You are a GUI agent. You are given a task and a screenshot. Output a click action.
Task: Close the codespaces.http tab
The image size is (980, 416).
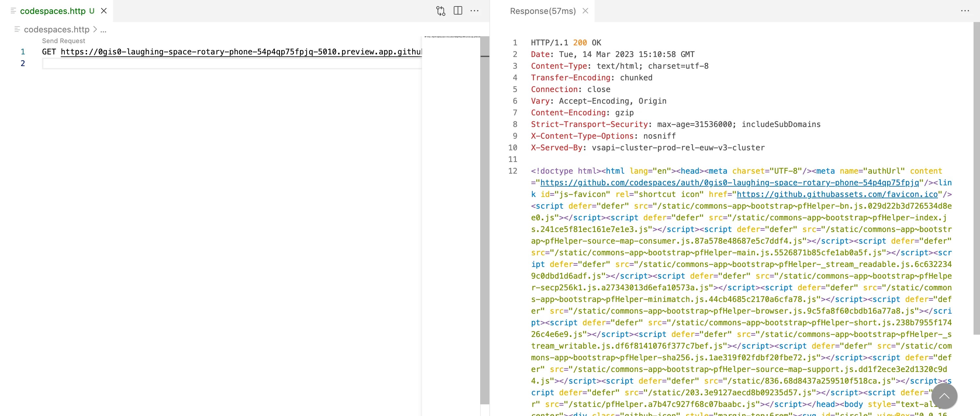click(104, 11)
